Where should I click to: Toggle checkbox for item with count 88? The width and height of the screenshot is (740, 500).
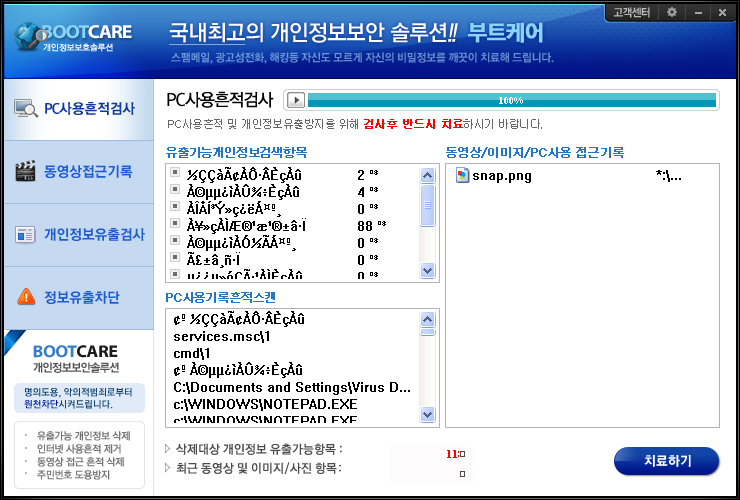175,223
